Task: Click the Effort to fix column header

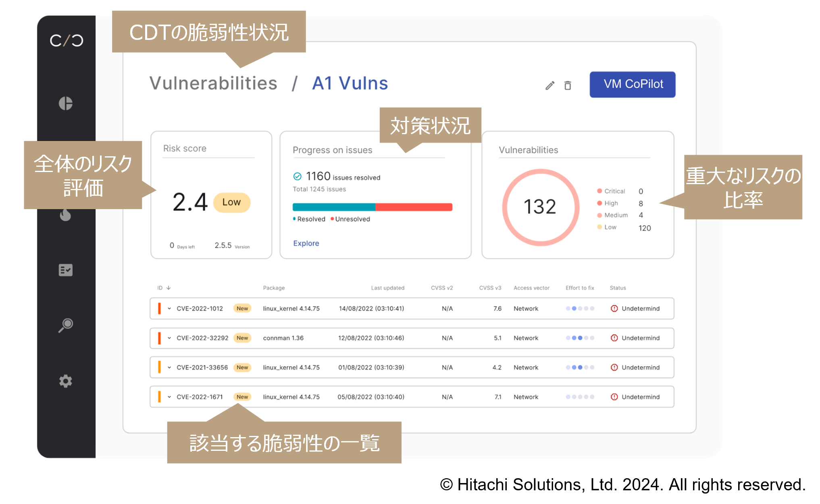Action: pyautogui.click(x=580, y=288)
